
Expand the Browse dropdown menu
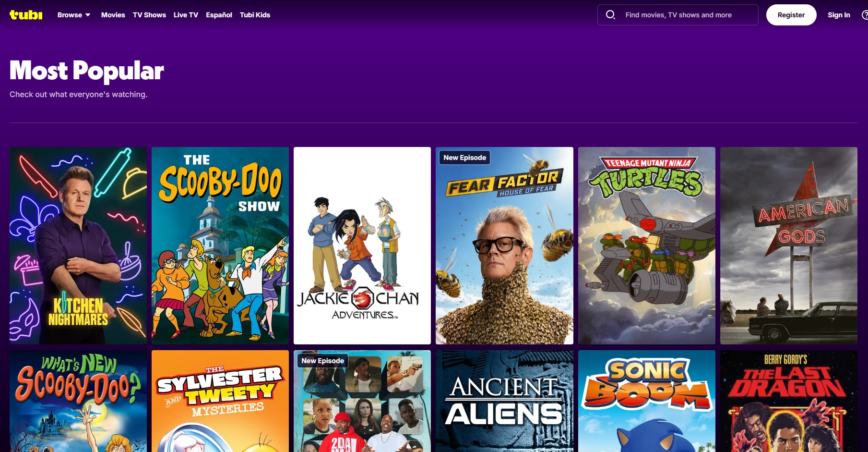pos(74,15)
